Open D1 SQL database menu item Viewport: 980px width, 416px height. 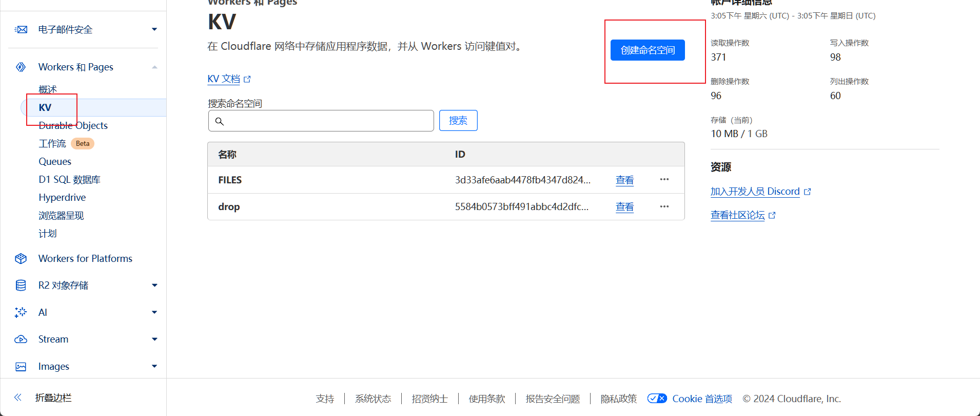click(69, 180)
